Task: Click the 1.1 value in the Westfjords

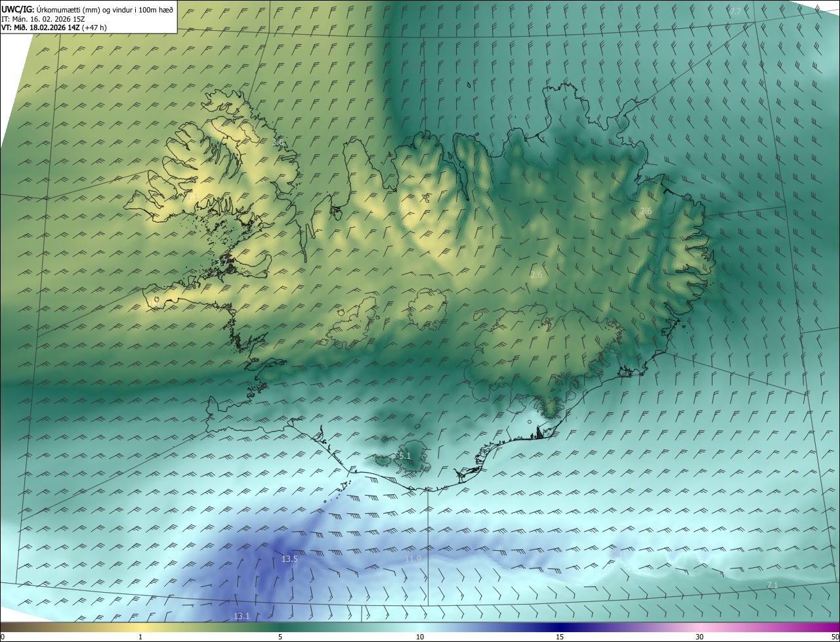Action: tap(192, 196)
